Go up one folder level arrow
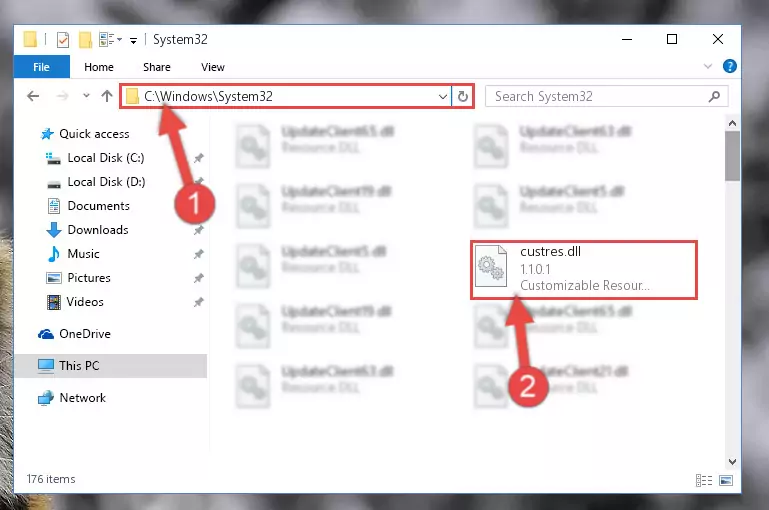This screenshot has width=769, height=510. (107, 96)
